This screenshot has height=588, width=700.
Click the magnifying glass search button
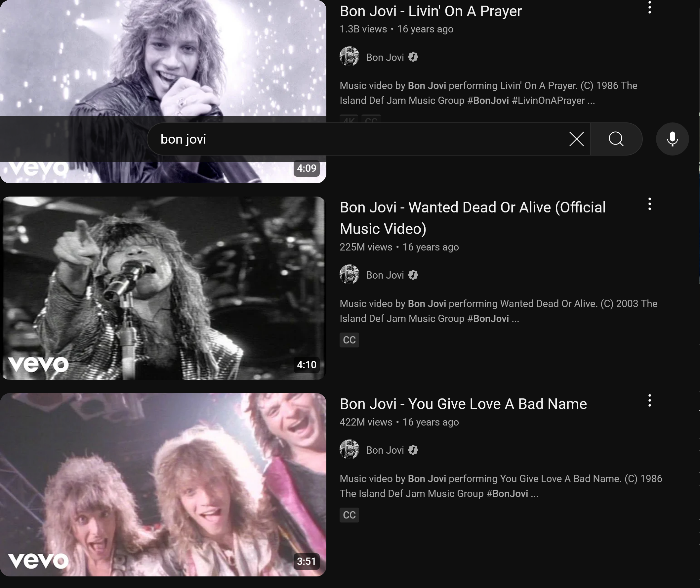pyautogui.click(x=616, y=139)
